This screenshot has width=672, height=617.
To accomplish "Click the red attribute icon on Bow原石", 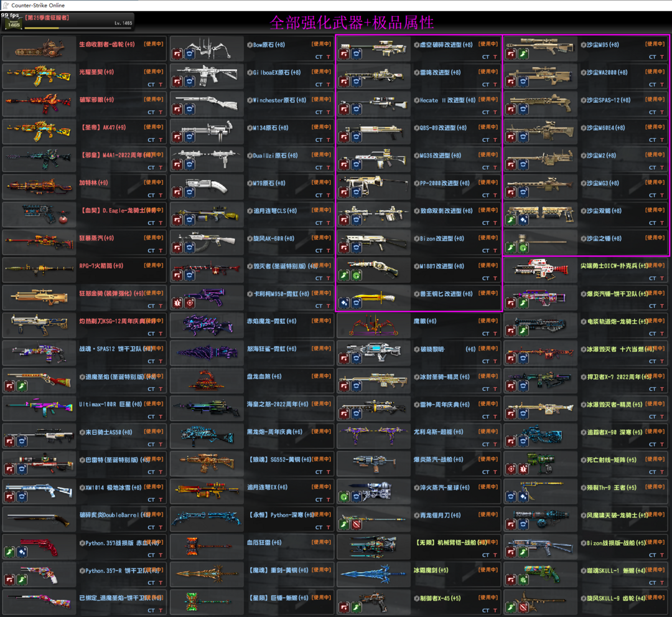I will [x=177, y=54].
